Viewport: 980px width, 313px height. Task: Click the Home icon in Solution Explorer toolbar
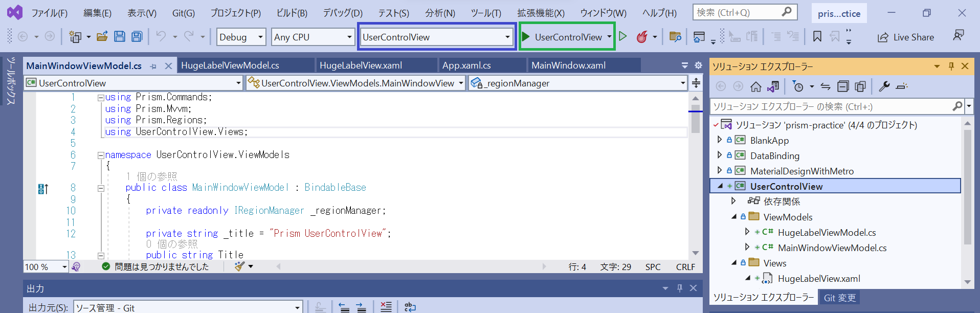click(756, 86)
